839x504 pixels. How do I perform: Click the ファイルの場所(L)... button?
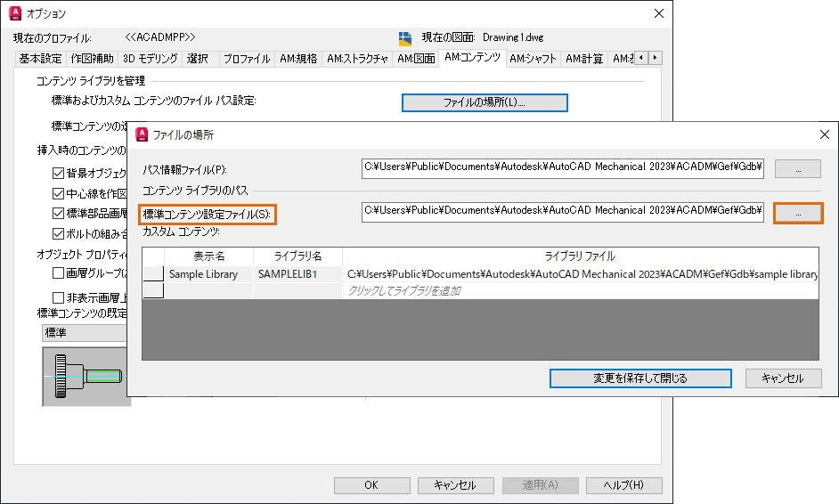pos(485,102)
